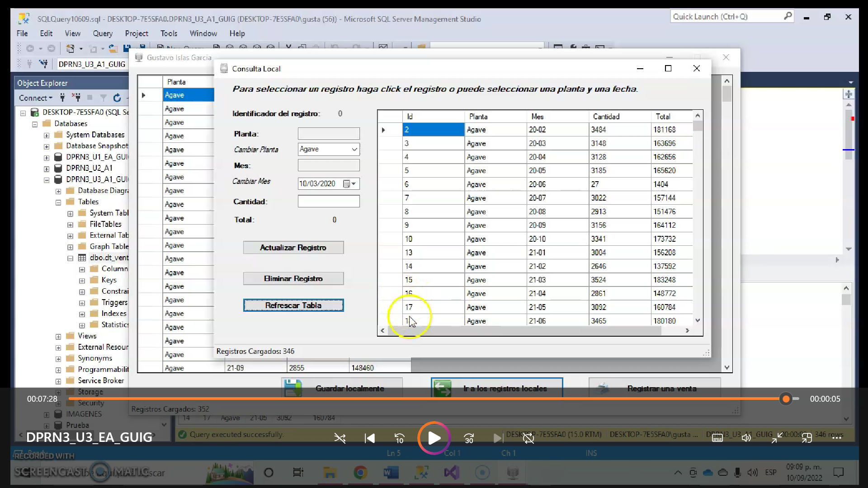868x488 pixels.
Task: Click the Total cell 181168
Action: click(x=671, y=130)
